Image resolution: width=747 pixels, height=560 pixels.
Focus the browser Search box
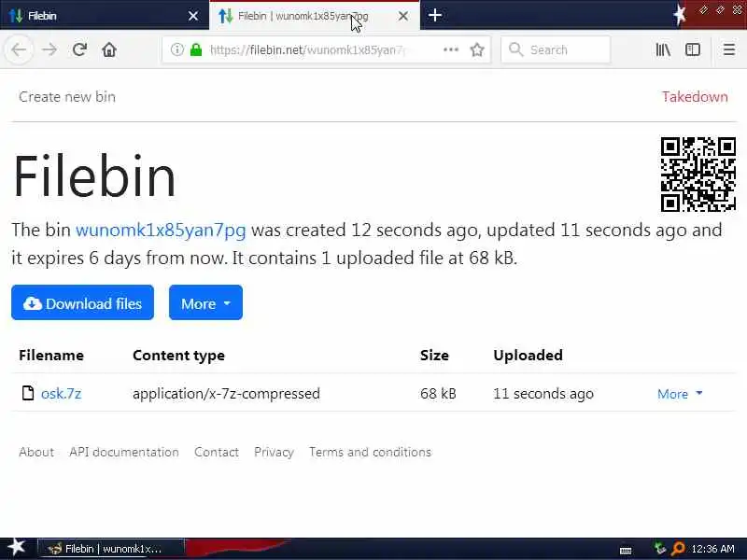click(556, 49)
